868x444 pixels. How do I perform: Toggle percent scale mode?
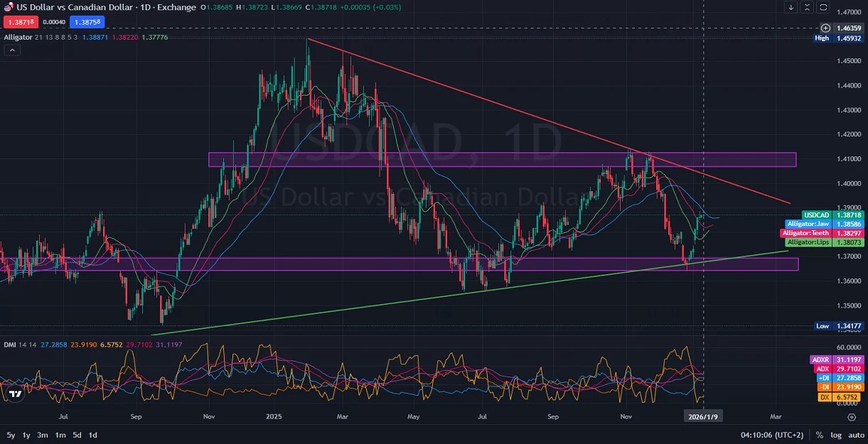pos(820,435)
